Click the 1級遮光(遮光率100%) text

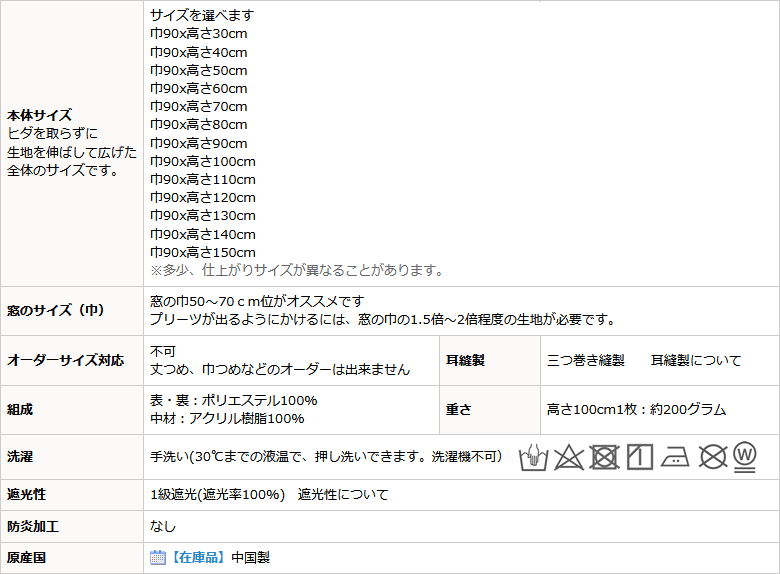218,495
